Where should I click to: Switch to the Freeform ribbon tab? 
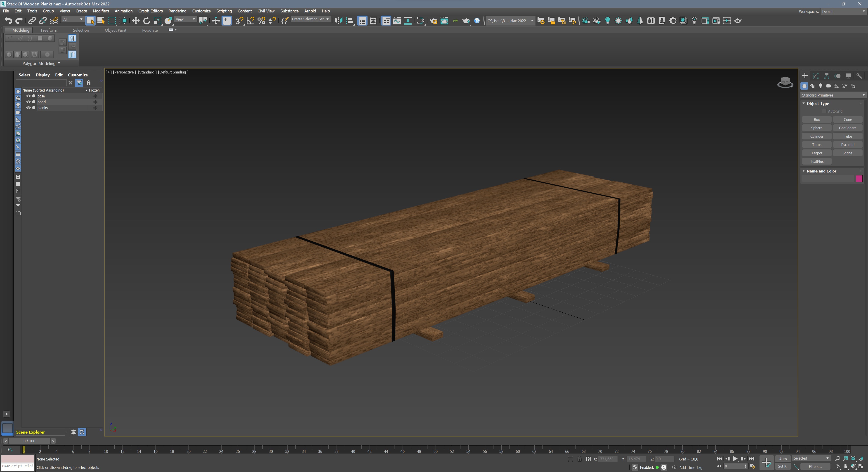point(49,30)
